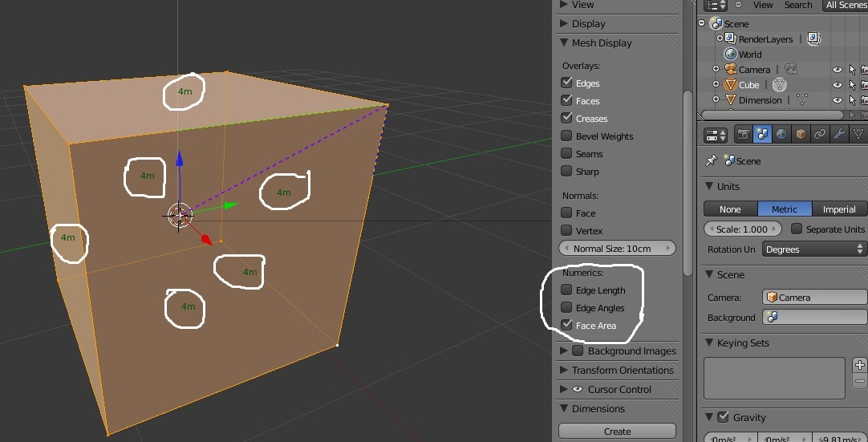Uncheck the Edges overlay checkbox
868x442 pixels.
coord(566,83)
